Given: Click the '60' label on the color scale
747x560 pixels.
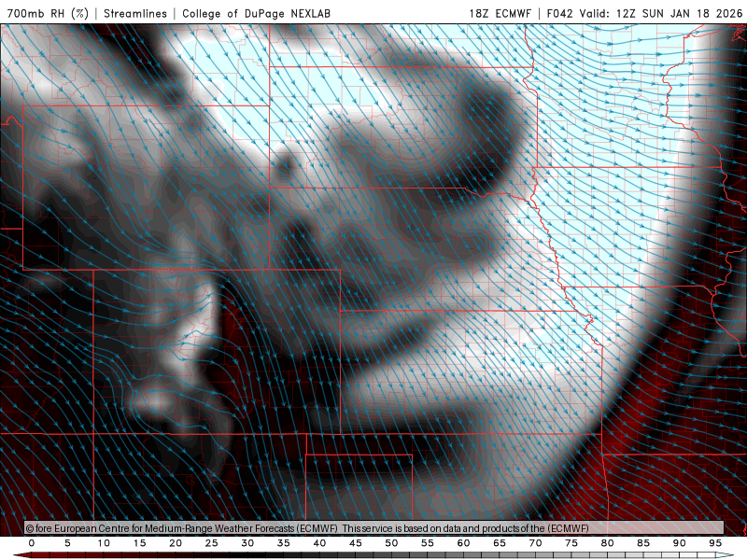Looking at the screenshot, I should (x=463, y=543).
